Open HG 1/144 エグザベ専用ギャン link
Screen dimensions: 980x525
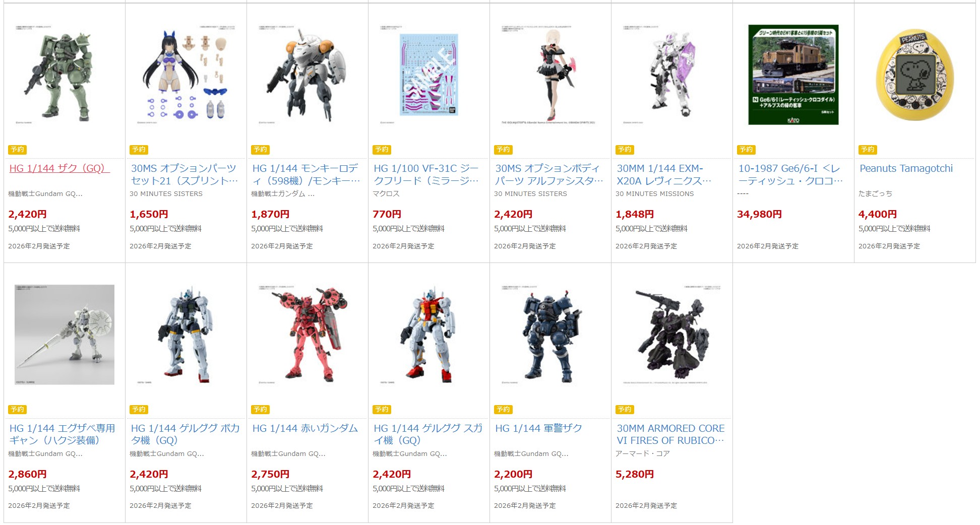click(63, 434)
